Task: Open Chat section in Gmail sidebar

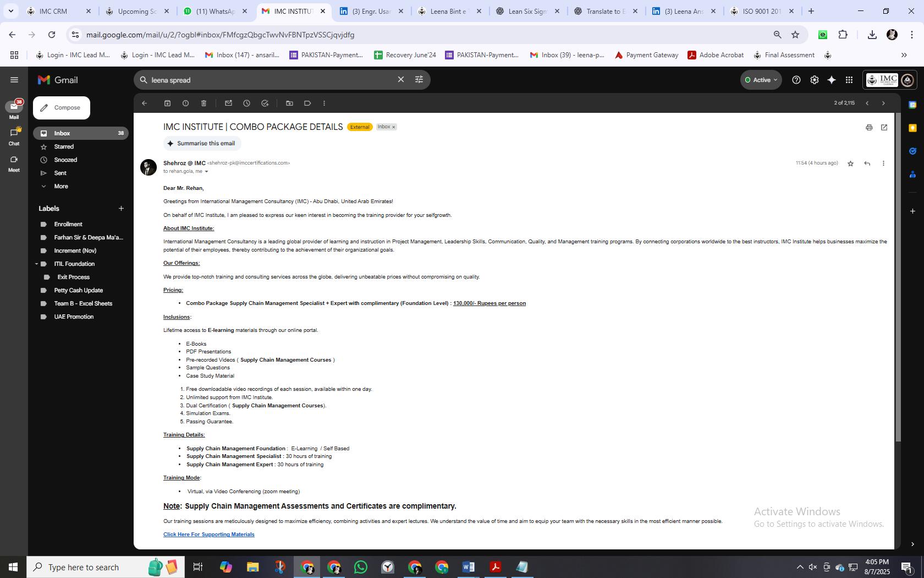Action: (14, 137)
